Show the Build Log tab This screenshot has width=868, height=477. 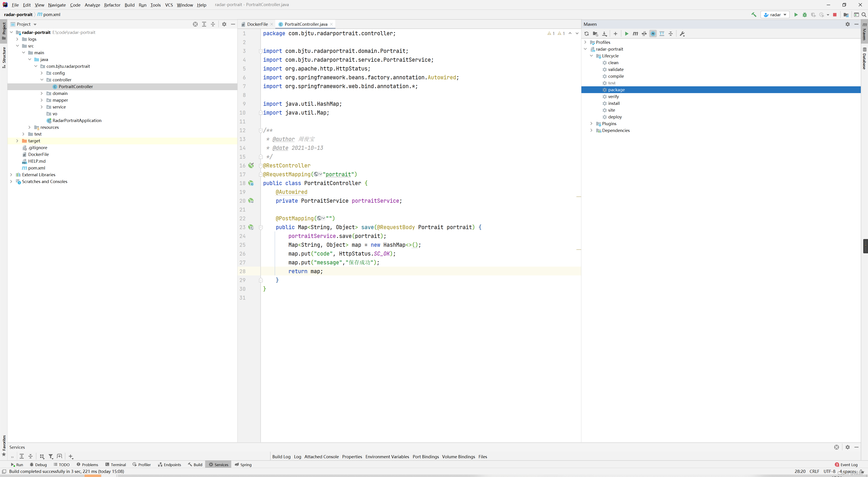tap(281, 457)
